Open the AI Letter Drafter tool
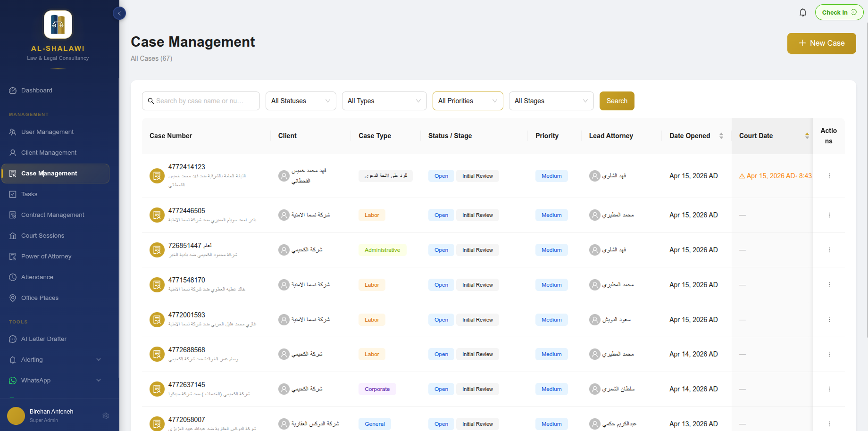868x431 pixels. click(43, 339)
